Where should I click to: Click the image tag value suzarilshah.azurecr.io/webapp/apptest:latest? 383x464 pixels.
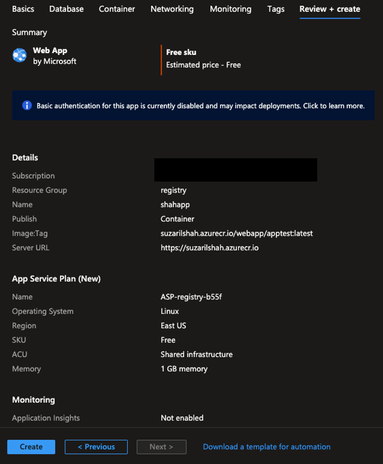point(237,233)
